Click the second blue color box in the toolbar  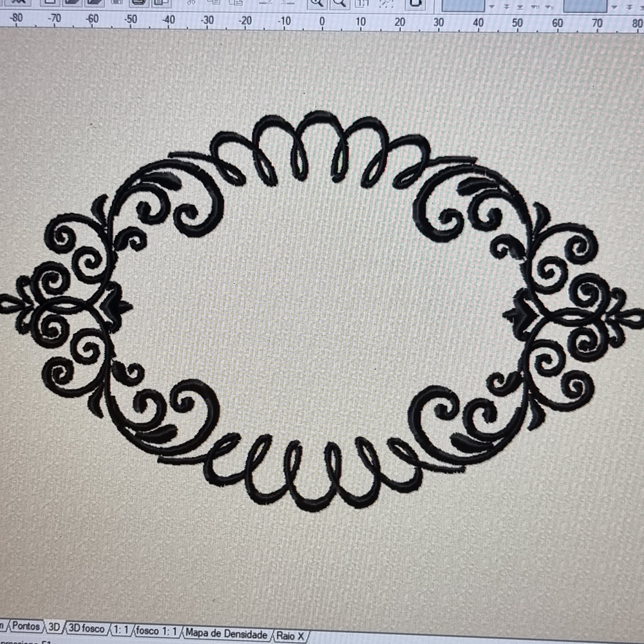(x=585, y=5)
